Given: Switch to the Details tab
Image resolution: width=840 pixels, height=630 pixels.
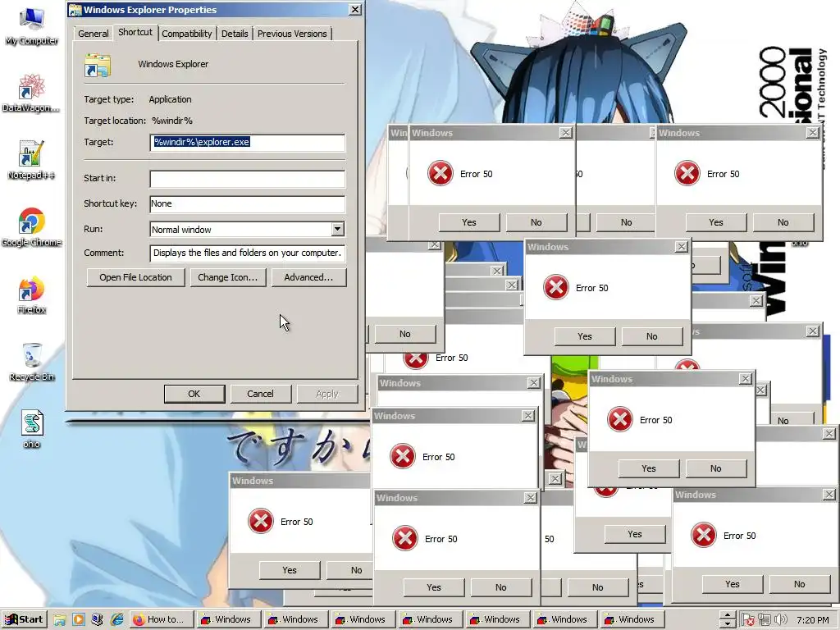Looking at the screenshot, I should tap(235, 34).
